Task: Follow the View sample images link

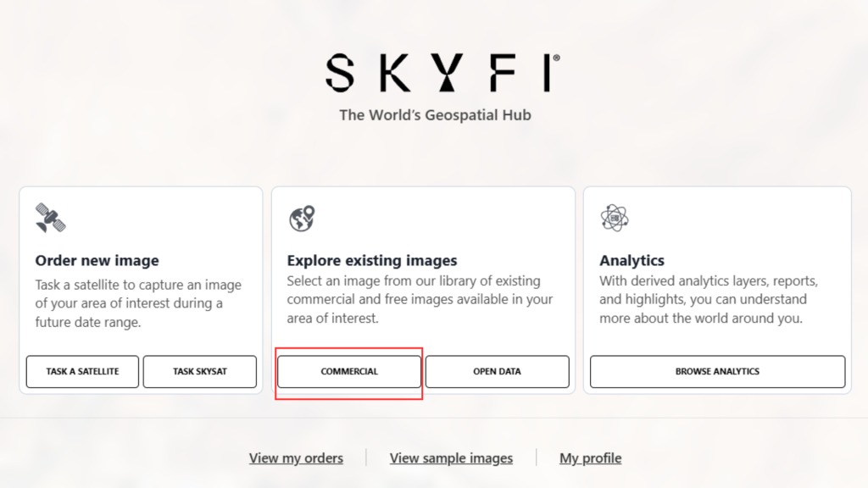Action: click(451, 458)
